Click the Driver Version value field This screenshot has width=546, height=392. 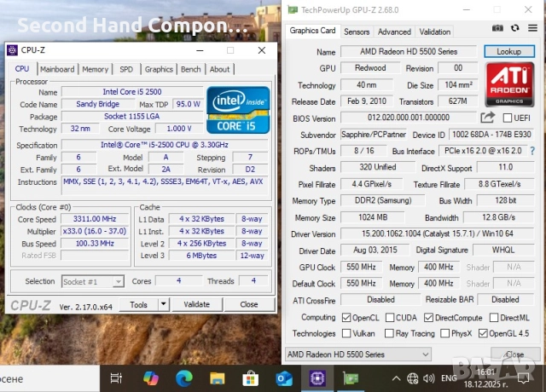tap(438, 233)
